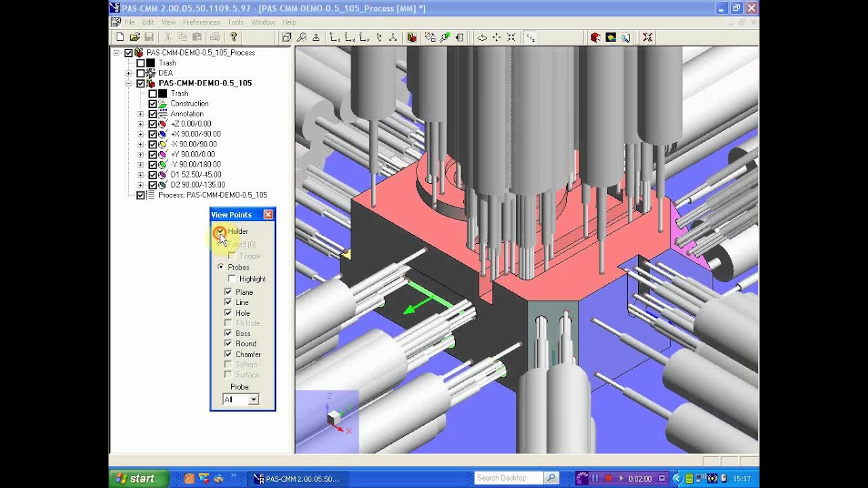868x488 pixels.
Task: Click the zoom magnifier toolbar icon
Action: [x=301, y=37]
